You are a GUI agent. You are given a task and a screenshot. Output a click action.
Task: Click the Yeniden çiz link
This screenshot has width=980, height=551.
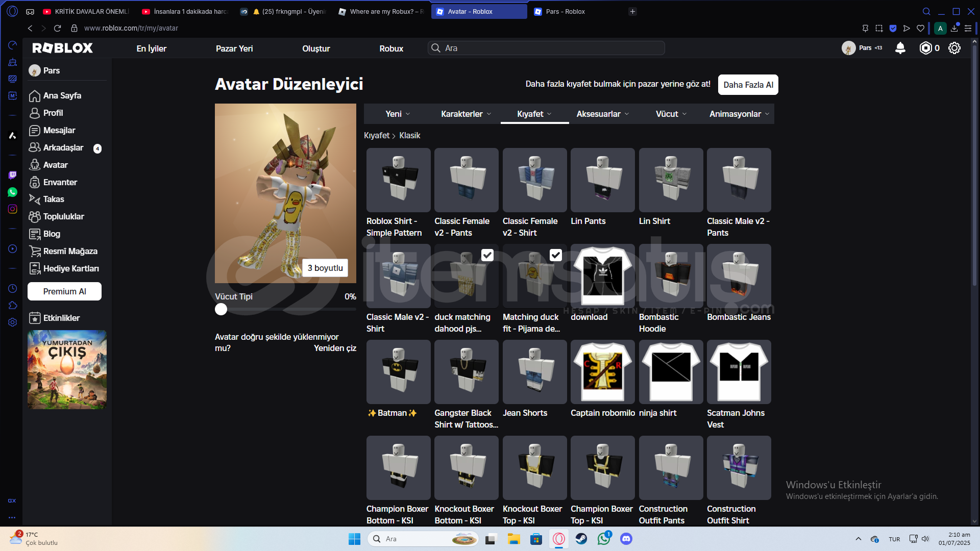click(335, 348)
